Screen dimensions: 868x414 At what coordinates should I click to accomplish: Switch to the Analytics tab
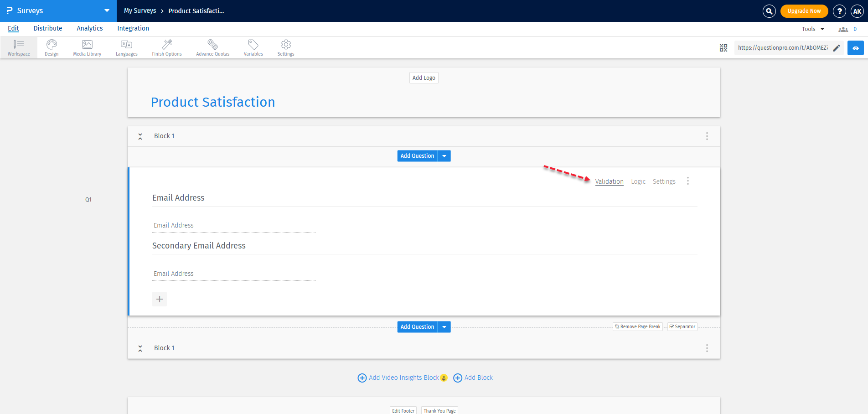click(90, 28)
